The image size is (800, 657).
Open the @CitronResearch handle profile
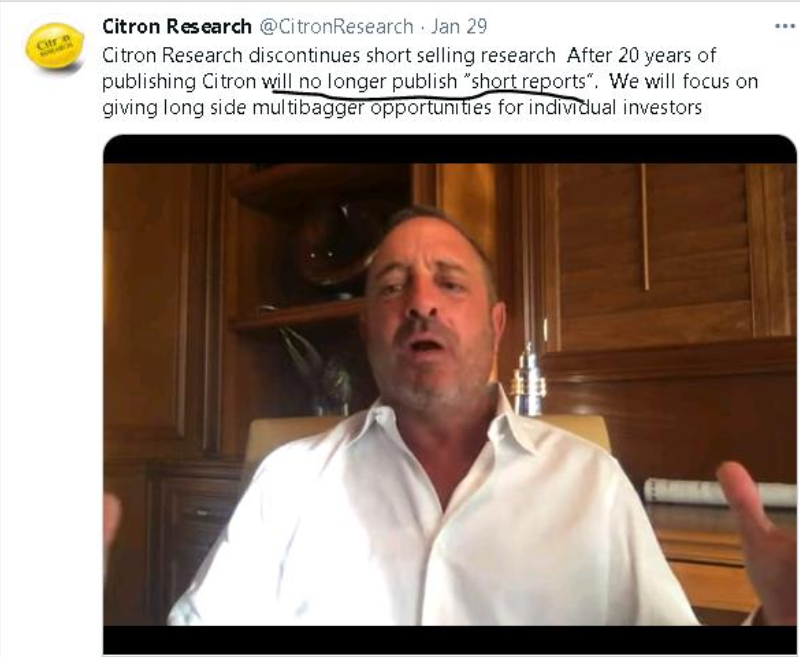(x=336, y=26)
